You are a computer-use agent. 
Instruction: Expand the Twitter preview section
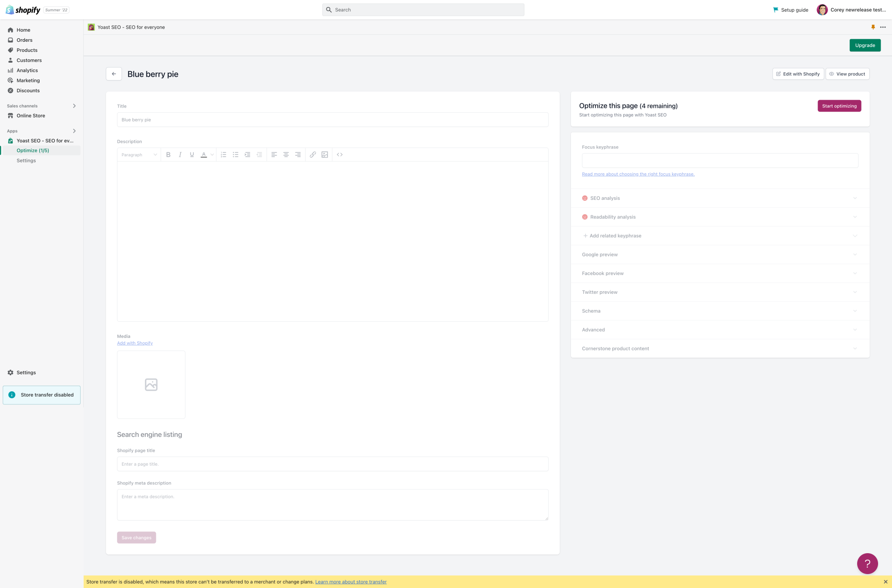(720, 292)
